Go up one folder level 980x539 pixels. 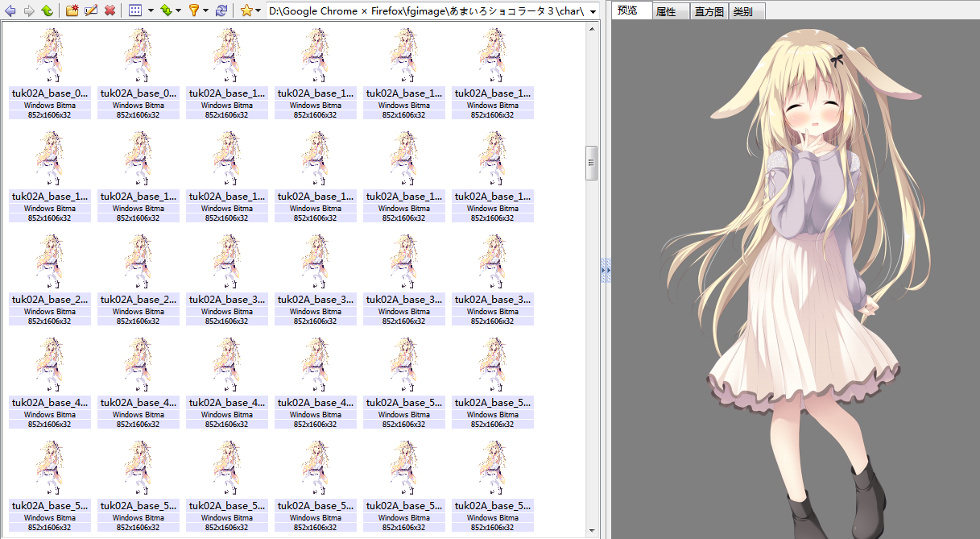[47, 10]
